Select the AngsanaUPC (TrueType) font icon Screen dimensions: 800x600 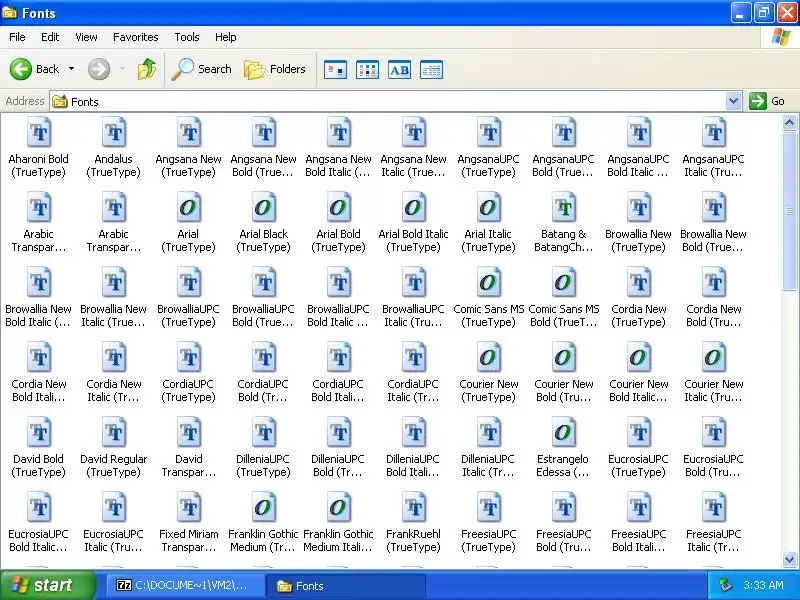click(x=489, y=133)
